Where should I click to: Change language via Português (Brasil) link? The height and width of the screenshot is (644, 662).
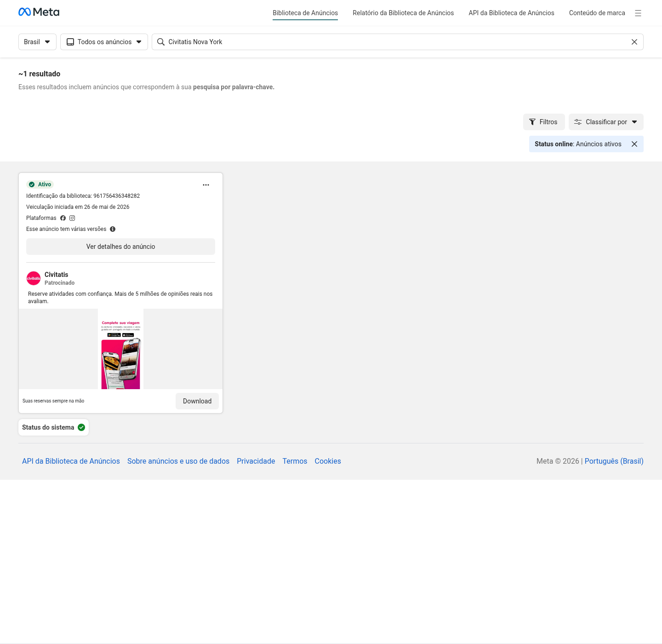[614, 461]
